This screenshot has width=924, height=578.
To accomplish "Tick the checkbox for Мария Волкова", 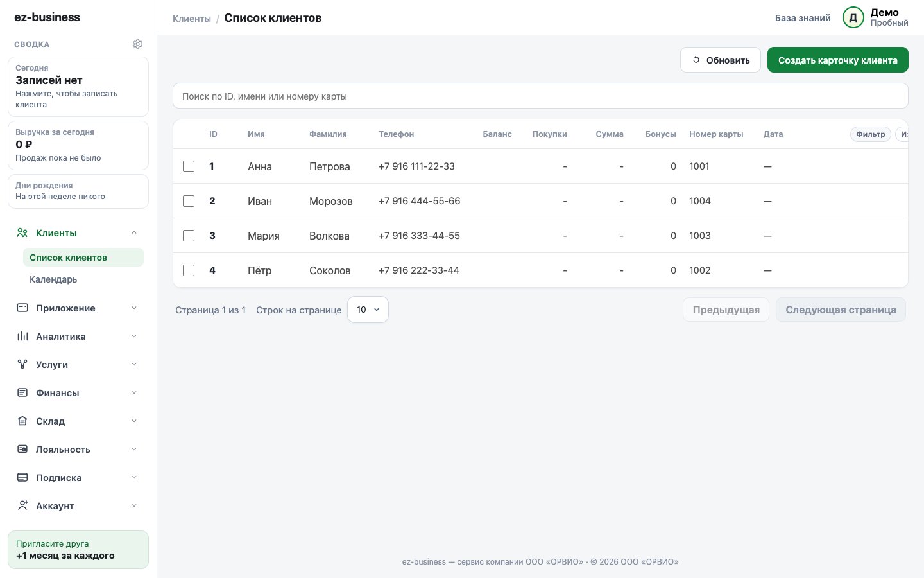I will pos(189,236).
